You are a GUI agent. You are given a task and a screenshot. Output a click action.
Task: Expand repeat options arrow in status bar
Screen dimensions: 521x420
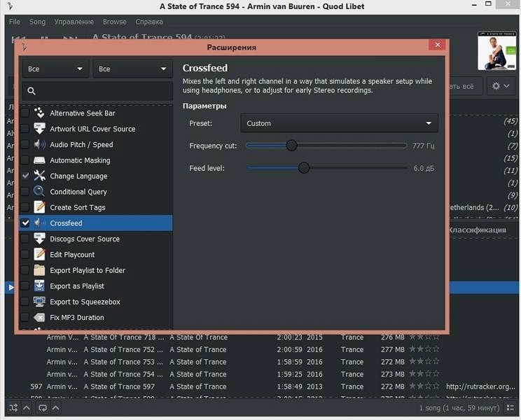tap(56, 407)
